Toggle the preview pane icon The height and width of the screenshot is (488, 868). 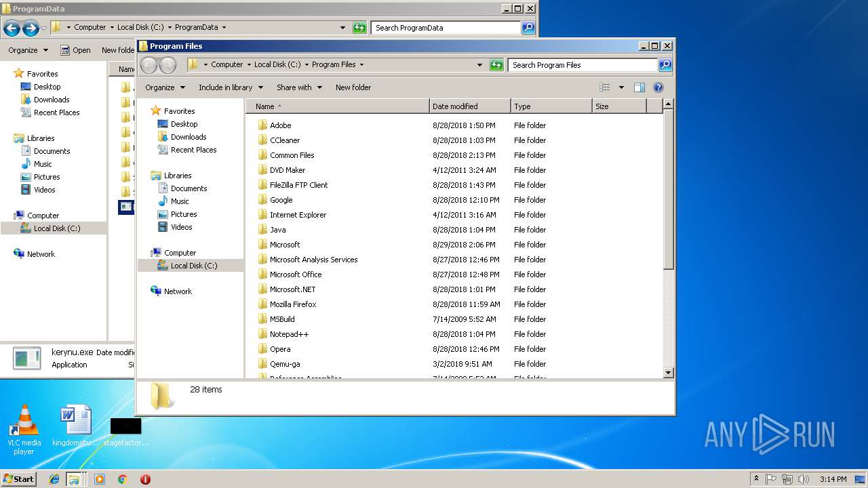pyautogui.click(x=639, y=87)
